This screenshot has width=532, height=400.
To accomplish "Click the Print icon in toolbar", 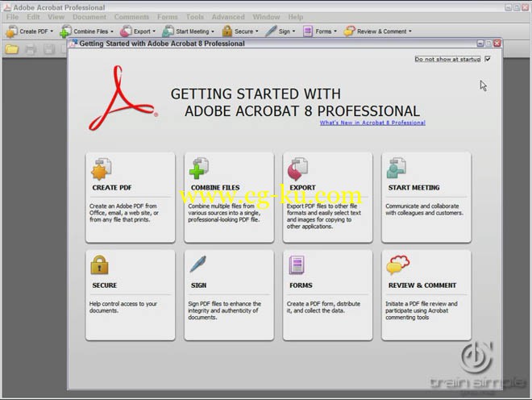I will click(x=31, y=49).
